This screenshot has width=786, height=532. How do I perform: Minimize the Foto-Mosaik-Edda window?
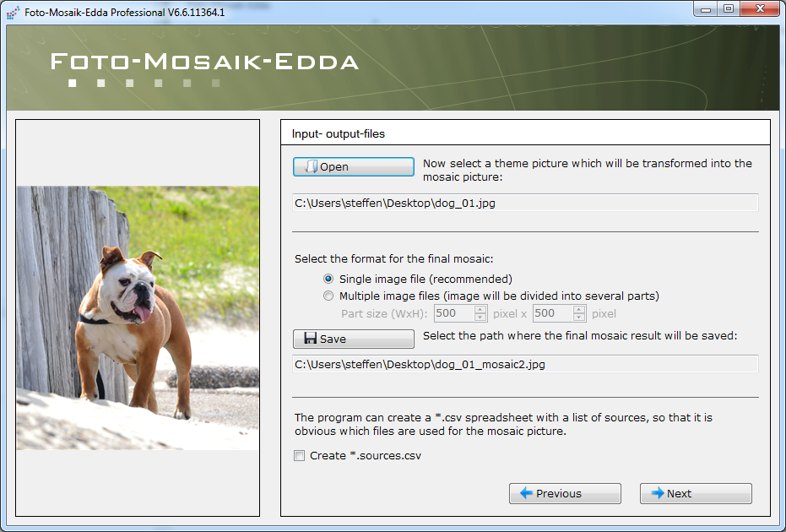706,8
